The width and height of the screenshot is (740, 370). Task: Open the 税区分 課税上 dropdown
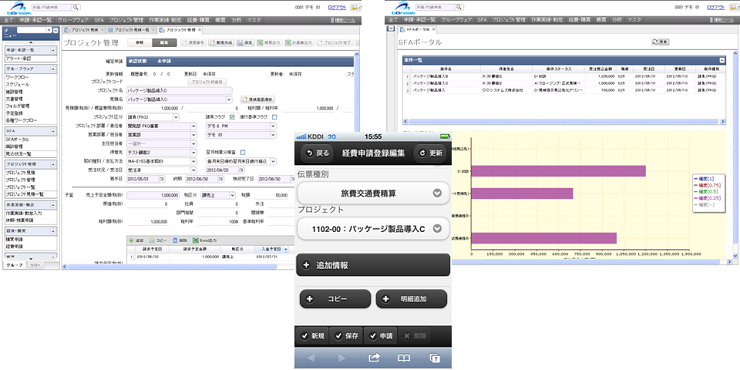232,195
